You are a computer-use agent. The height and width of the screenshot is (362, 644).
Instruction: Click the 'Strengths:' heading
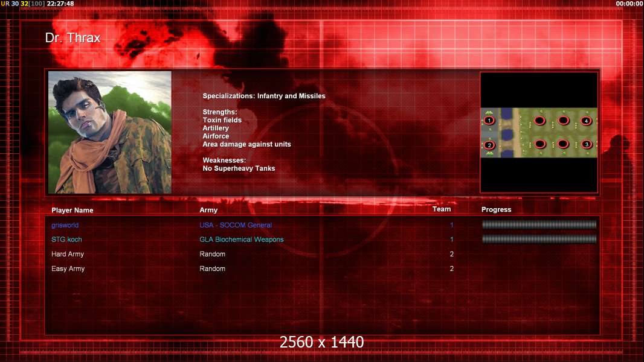(220, 112)
